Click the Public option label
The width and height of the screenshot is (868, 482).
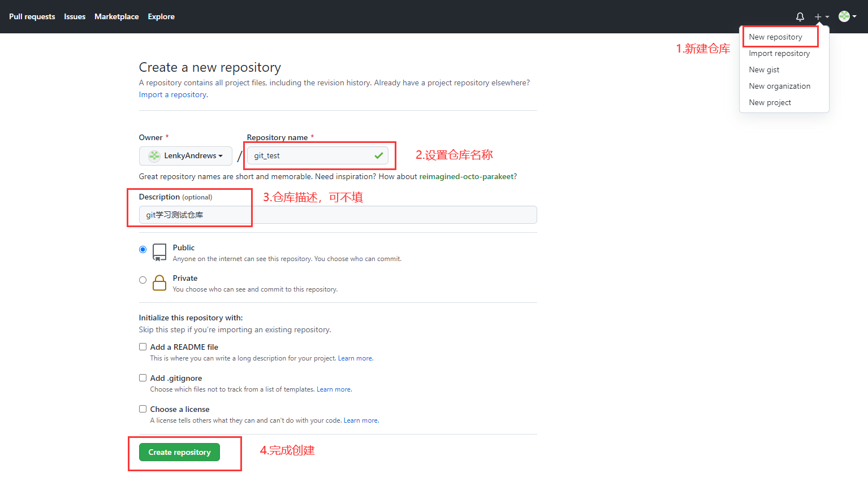point(184,247)
